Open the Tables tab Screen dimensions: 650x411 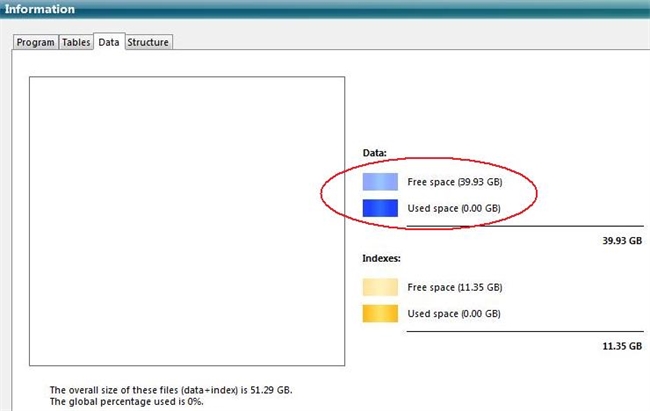[x=75, y=42]
